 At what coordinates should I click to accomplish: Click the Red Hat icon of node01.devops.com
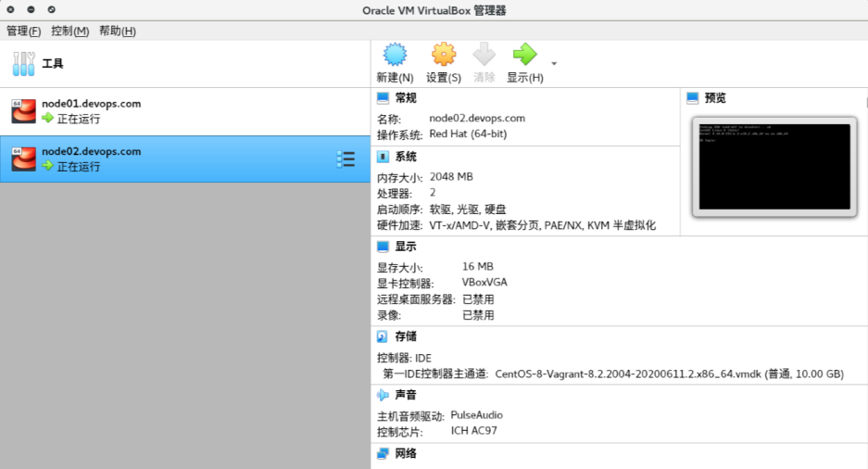click(24, 111)
